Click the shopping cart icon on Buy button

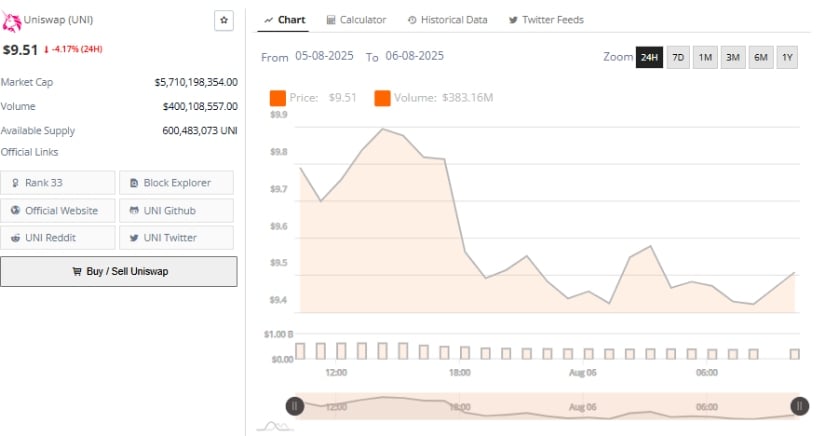pyautogui.click(x=77, y=271)
